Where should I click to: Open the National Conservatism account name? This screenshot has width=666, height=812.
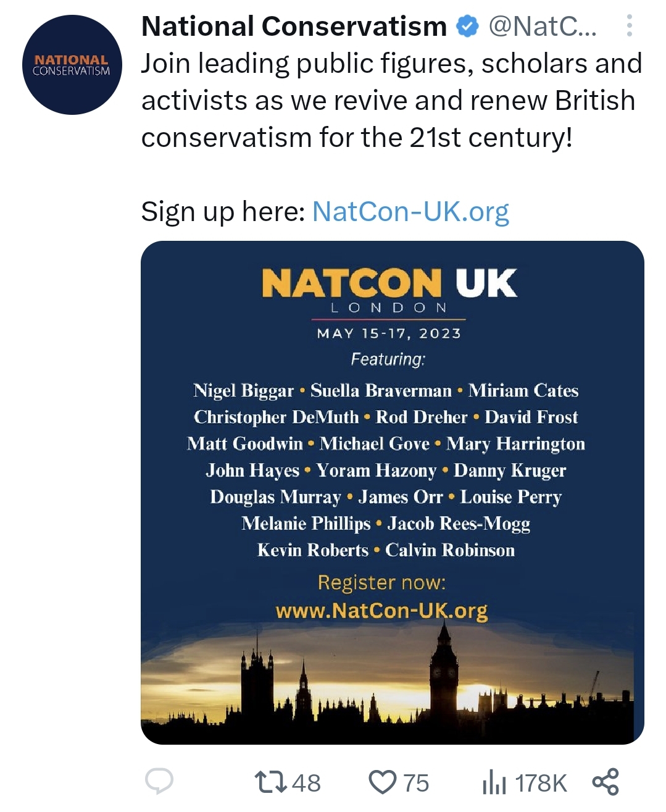click(294, 27)
